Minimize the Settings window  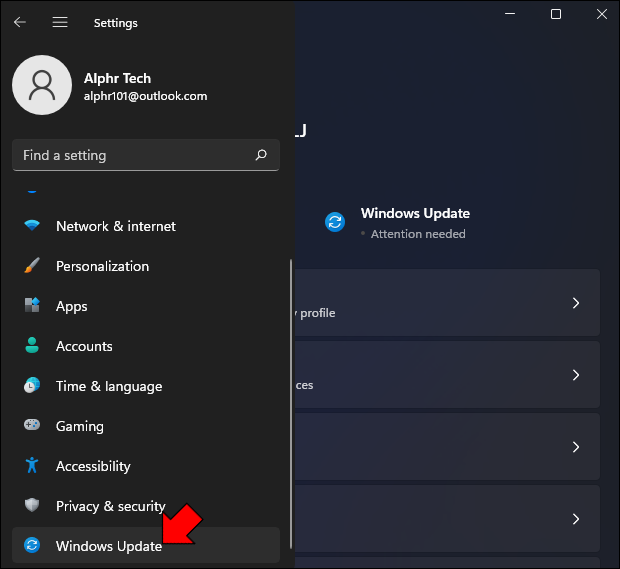coord(510,14)
